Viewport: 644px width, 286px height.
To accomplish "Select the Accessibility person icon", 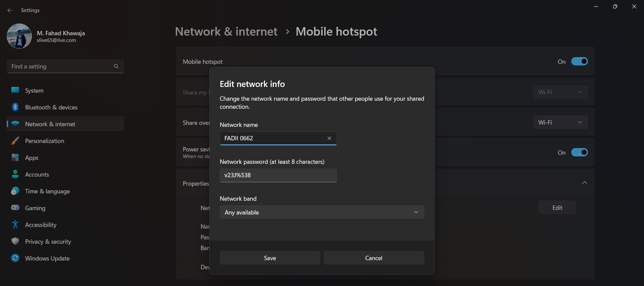I will tap(15, 225).
